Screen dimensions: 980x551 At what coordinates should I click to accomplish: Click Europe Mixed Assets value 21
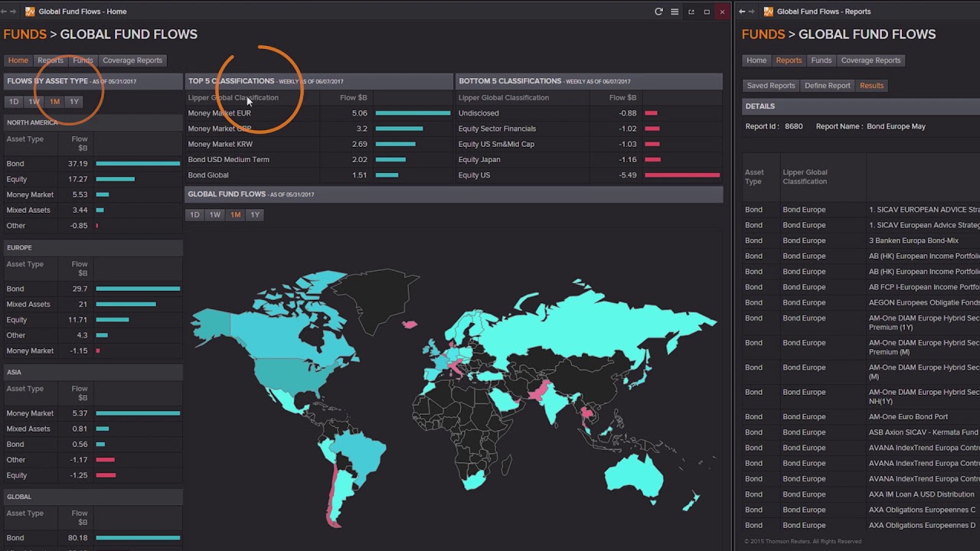pos(83,304)
